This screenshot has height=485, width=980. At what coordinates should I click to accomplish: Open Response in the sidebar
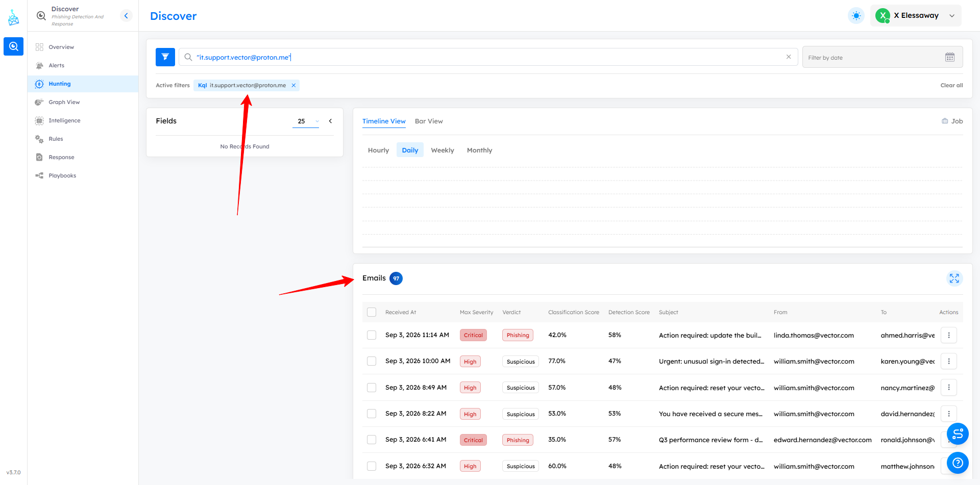tap(83, 157)
